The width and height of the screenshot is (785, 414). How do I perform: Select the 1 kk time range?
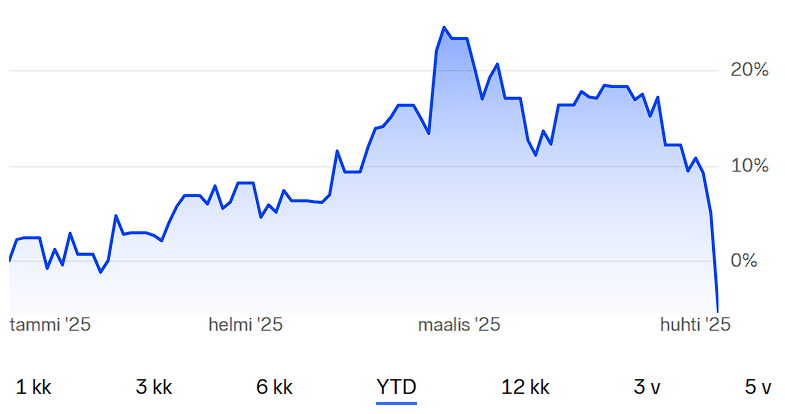coord(34,387)
